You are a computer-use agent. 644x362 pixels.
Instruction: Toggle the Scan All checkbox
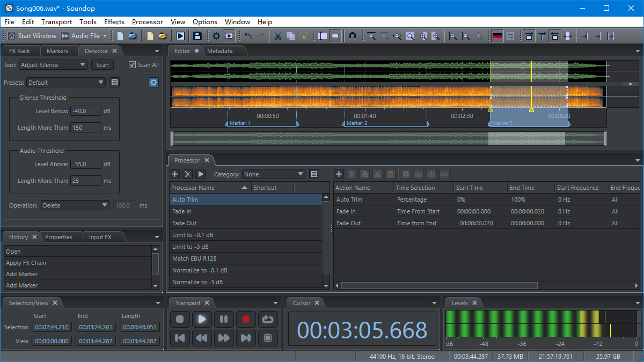point(133,65)
